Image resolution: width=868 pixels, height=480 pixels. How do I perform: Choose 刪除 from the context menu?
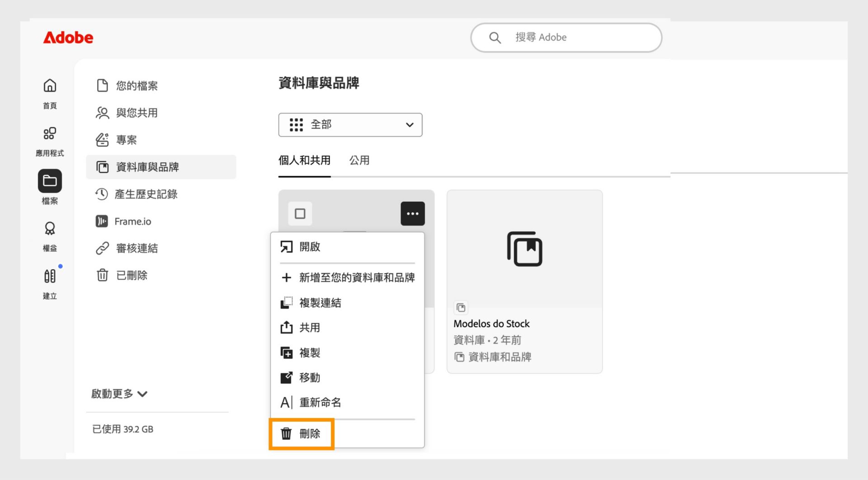(x=302, y=433)
